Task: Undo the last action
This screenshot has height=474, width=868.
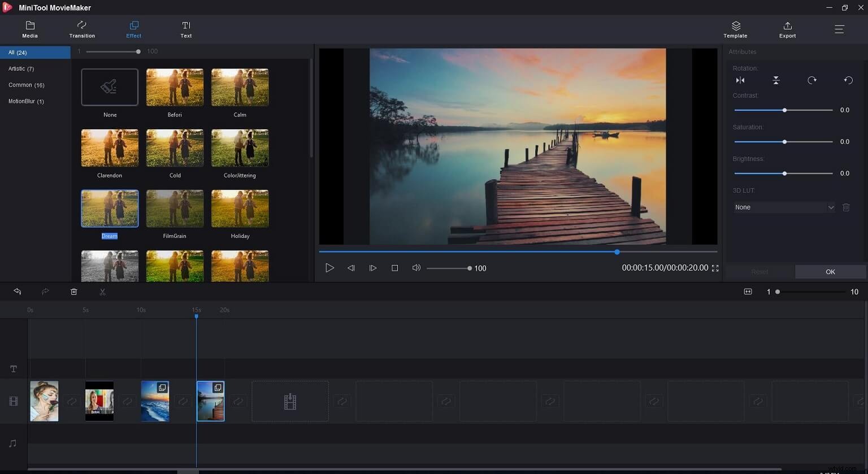Action: tap(18, 292)
